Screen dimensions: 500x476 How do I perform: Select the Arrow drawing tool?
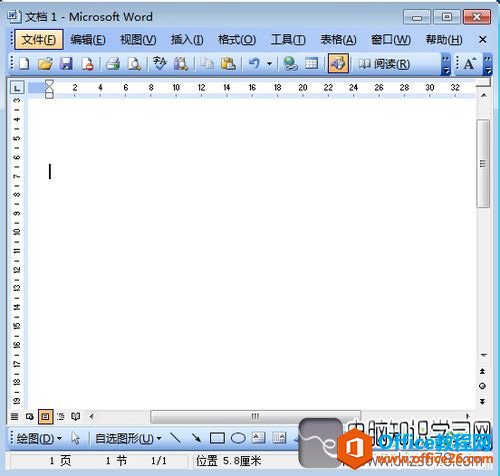click(196, 438)
